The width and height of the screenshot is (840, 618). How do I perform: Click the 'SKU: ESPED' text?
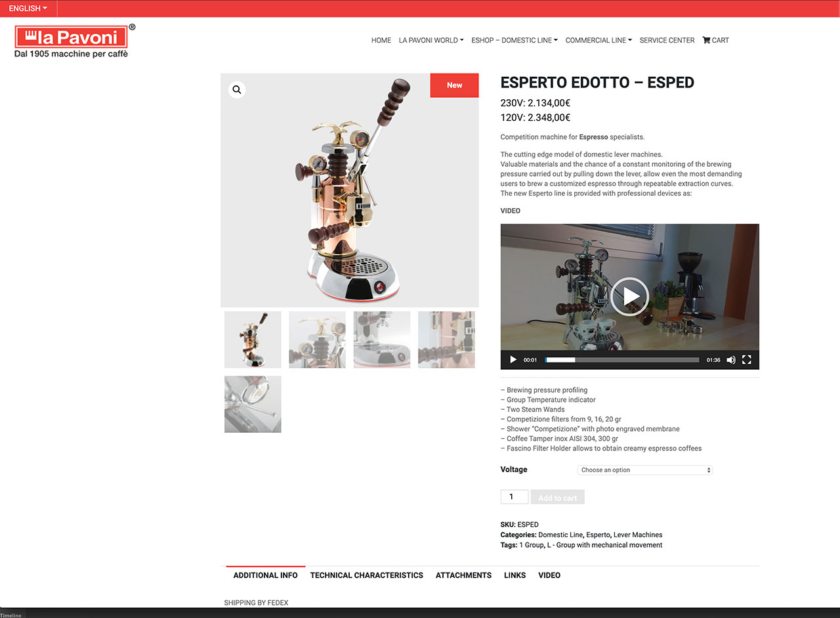pos(520,525)
